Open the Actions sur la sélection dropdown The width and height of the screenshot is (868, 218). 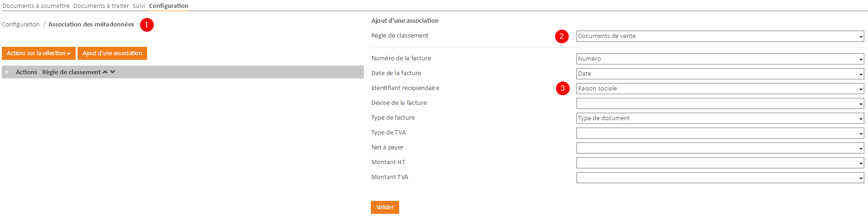click(39, 53)
